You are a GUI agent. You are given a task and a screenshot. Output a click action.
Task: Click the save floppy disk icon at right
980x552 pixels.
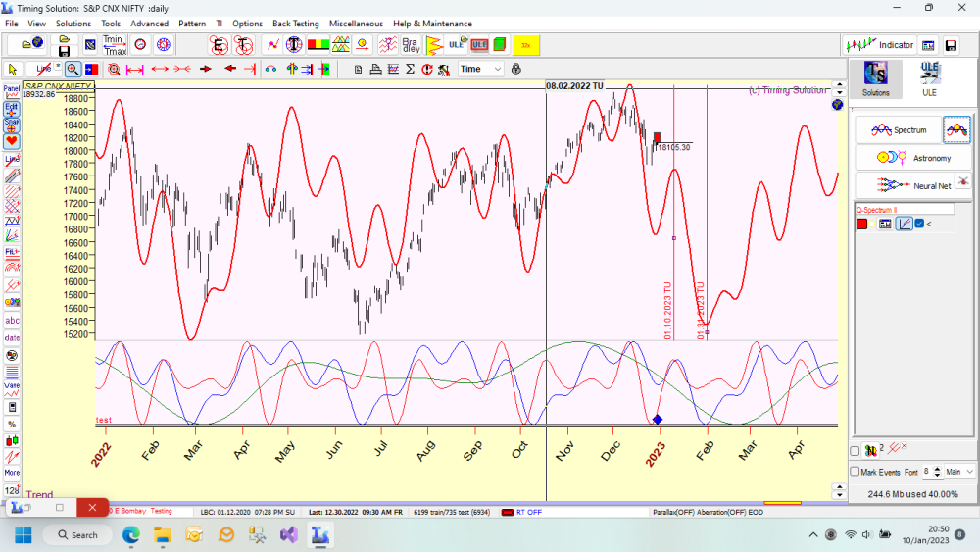coord(951,45)
